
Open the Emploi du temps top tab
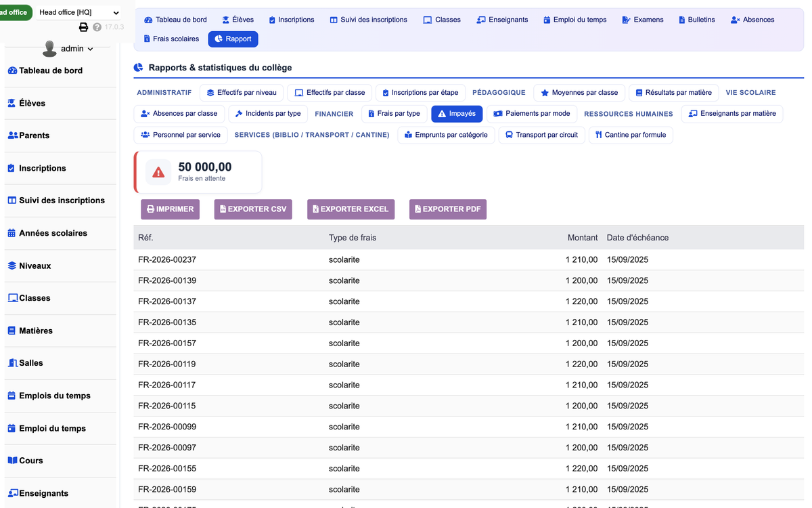point(574,20)
